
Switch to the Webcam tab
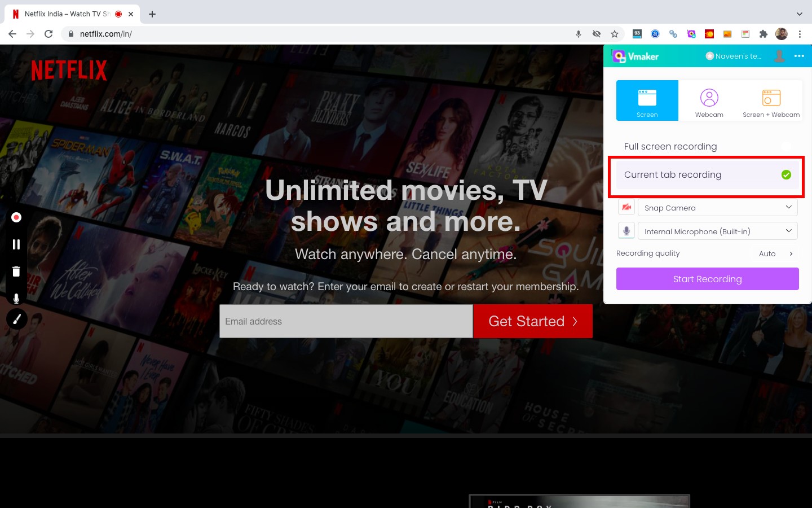[x=709, y=100]
